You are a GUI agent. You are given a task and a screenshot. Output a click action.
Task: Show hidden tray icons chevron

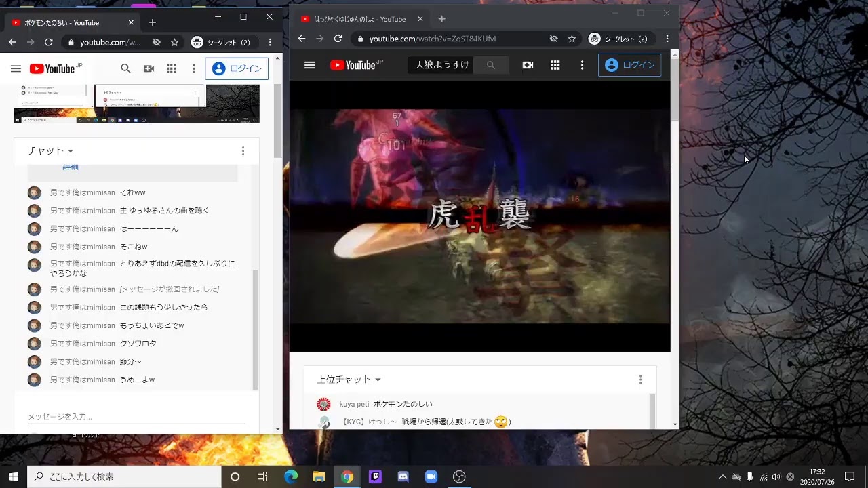pyautogui.click(x=722, y=476)
